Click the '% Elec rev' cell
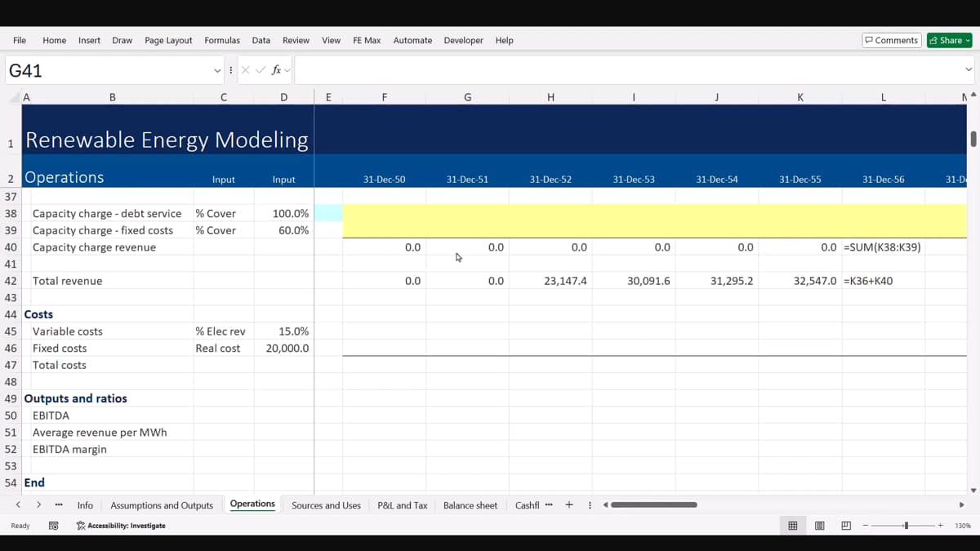The width and height of the screenshot is (980, 551). coord(223,331)
